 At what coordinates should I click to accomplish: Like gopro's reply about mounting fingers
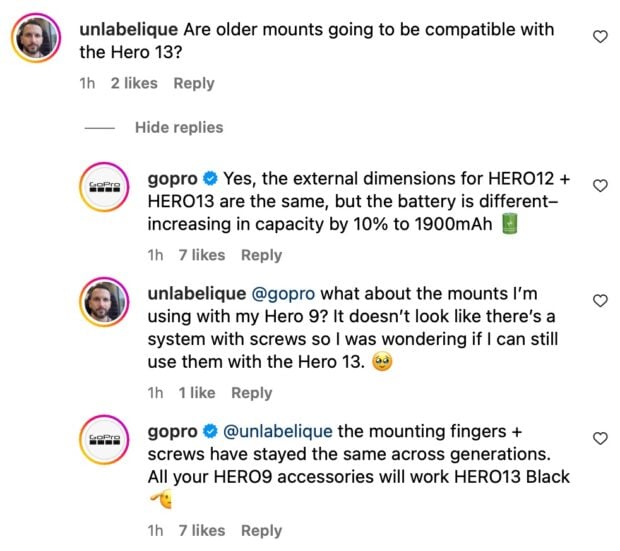(x=600, y=439)
